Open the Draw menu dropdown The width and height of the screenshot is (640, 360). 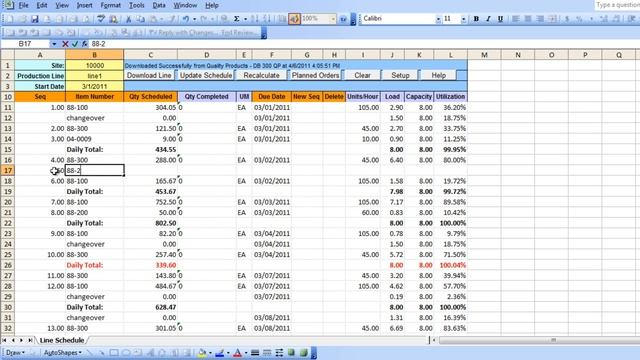16,353
